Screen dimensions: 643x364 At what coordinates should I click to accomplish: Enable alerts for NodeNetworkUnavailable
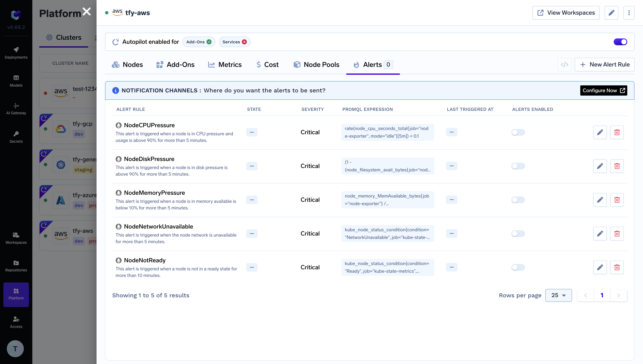pos(518,234)
